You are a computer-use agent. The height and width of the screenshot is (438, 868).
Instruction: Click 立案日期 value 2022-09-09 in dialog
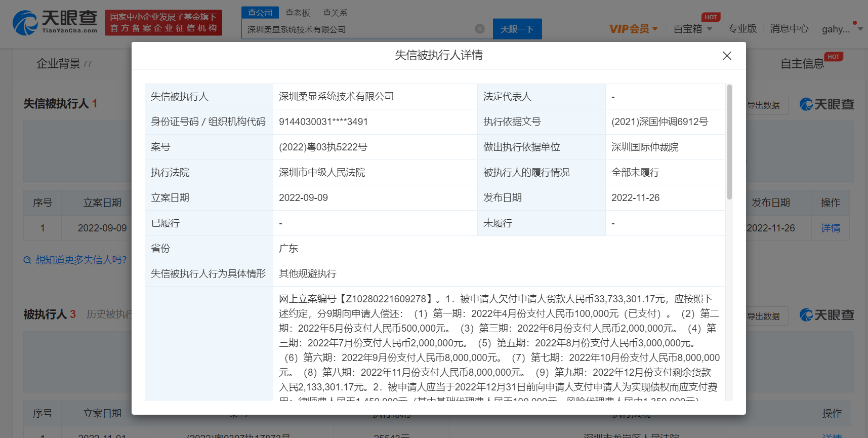click(x=303, y=197)
